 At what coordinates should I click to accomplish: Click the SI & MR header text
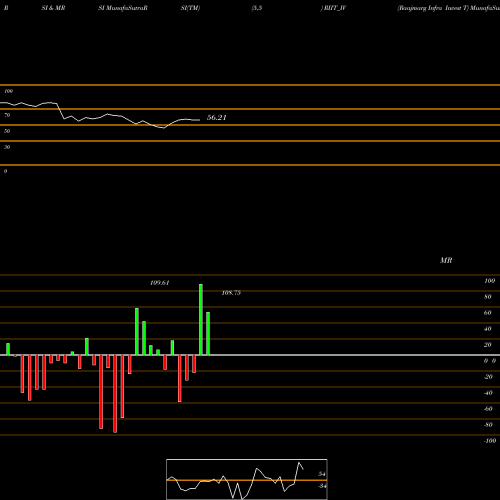click(x=53, y=8)
